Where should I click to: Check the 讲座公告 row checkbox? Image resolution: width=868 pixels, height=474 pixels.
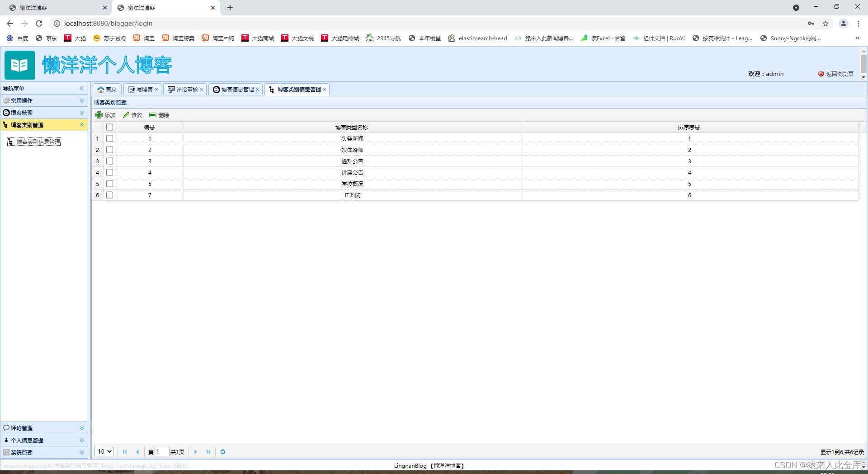click(109, 172)
